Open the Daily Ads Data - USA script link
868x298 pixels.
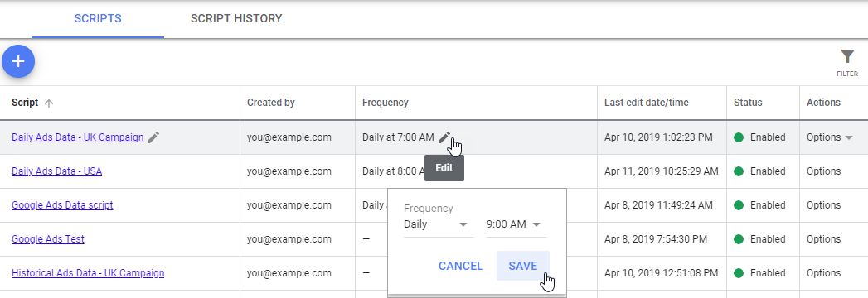(56, 171)
